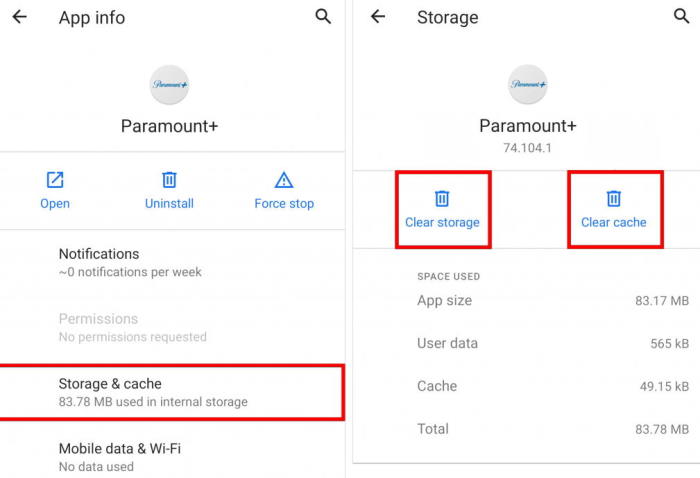Select the Total storage row
The image size is (700, 478).
point(553,429)
